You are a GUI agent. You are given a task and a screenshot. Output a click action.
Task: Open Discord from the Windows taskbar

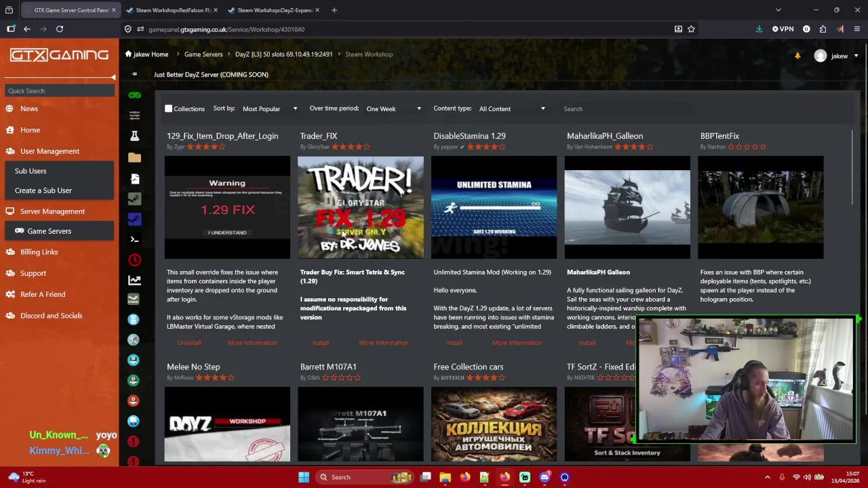tap(545, 477)
